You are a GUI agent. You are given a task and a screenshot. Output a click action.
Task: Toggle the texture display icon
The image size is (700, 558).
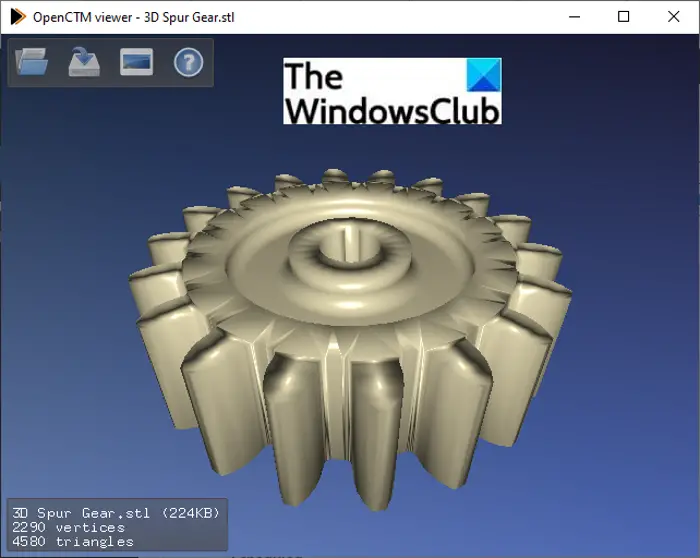pyautogui.click(x=137, y=62)
